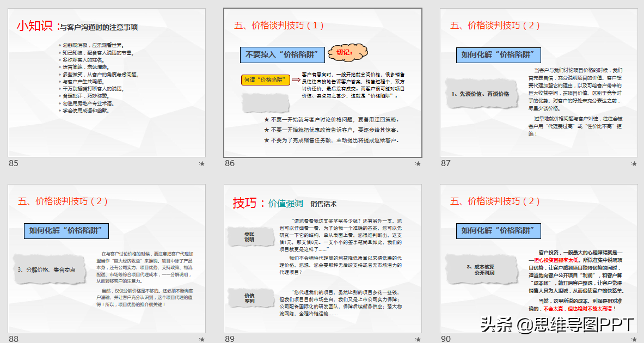Click the 价值罗列 tag on slide 89
Image resolution: width=644 pixels, height=343 pixels.
click(x=250, y=298)
